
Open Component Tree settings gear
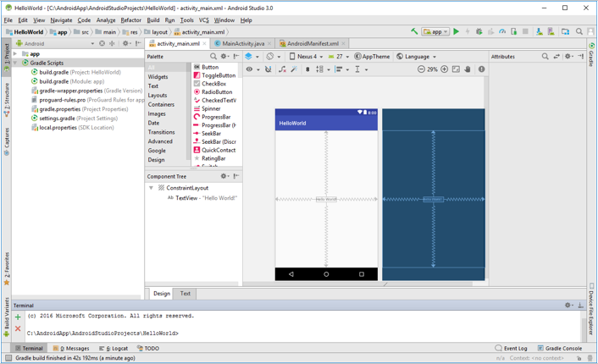[x=224, y=176]
